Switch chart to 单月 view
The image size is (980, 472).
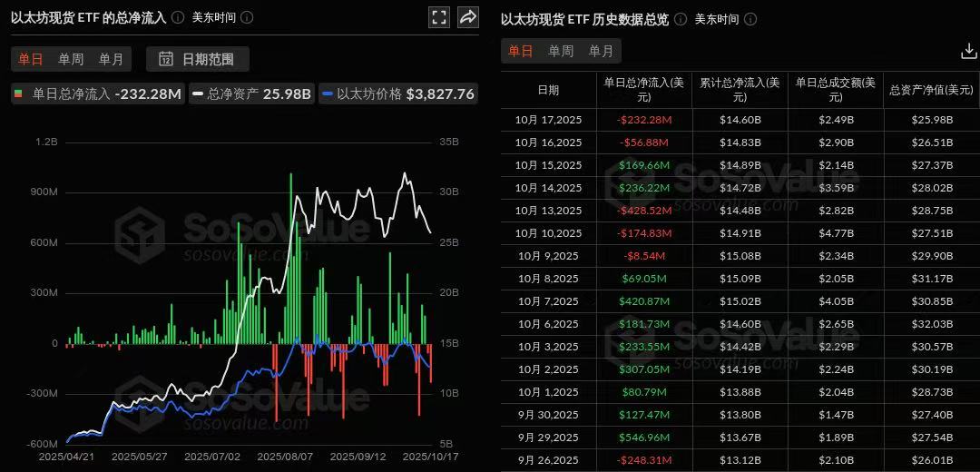111,59
